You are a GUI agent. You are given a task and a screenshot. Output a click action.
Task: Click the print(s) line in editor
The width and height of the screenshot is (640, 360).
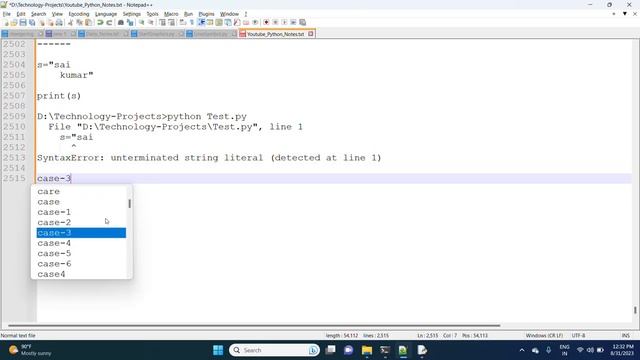click(59, 96)
